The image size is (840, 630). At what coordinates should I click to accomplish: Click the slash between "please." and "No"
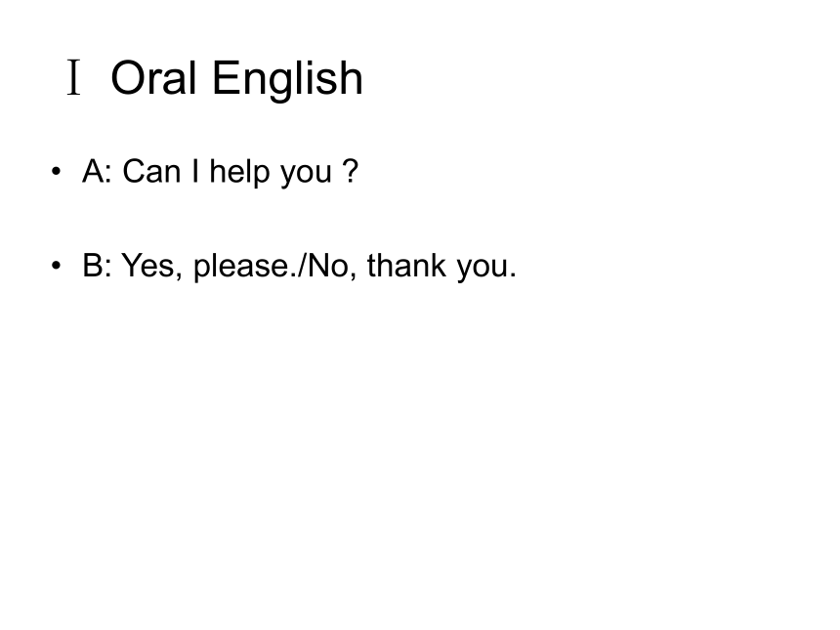click(x=303, y=265)
